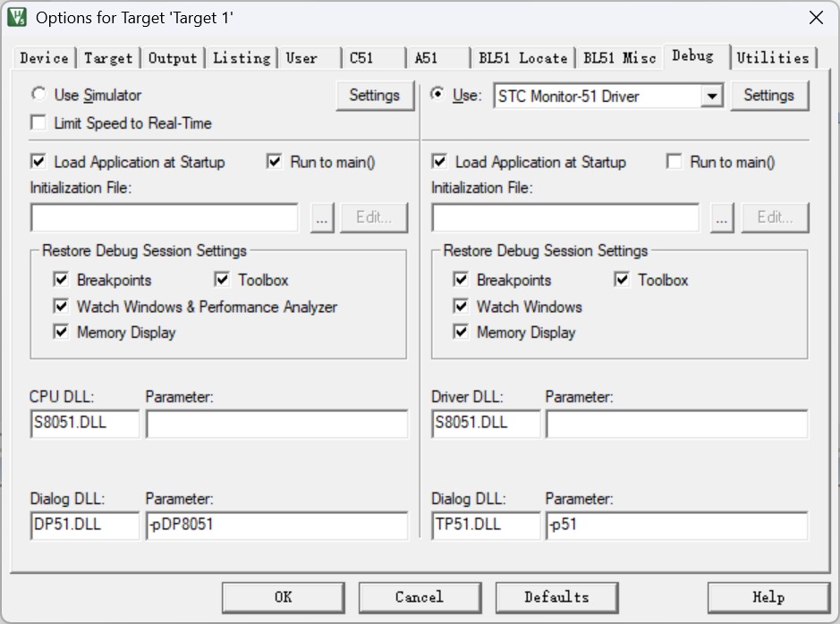Open the Output tab
The width and height of the screenshot is (840, 624).
(x=173, y=58)
